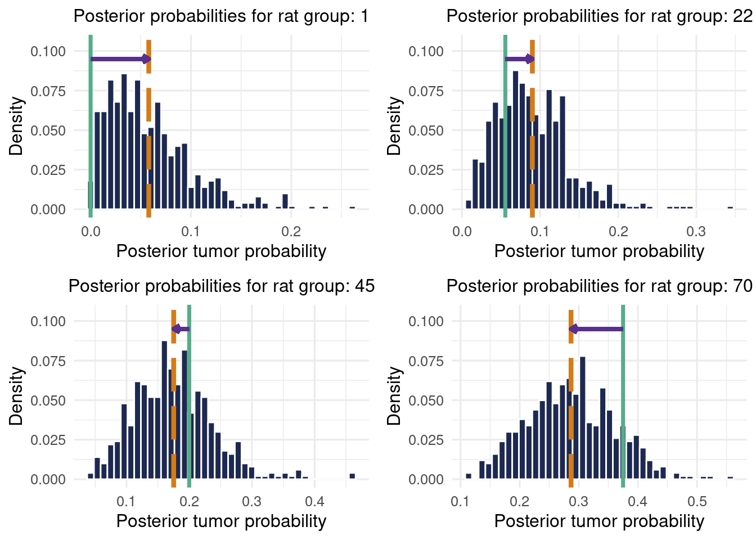
Task: Click the purple arrow in rat group 1 plot
Action: tap(119, 59)
